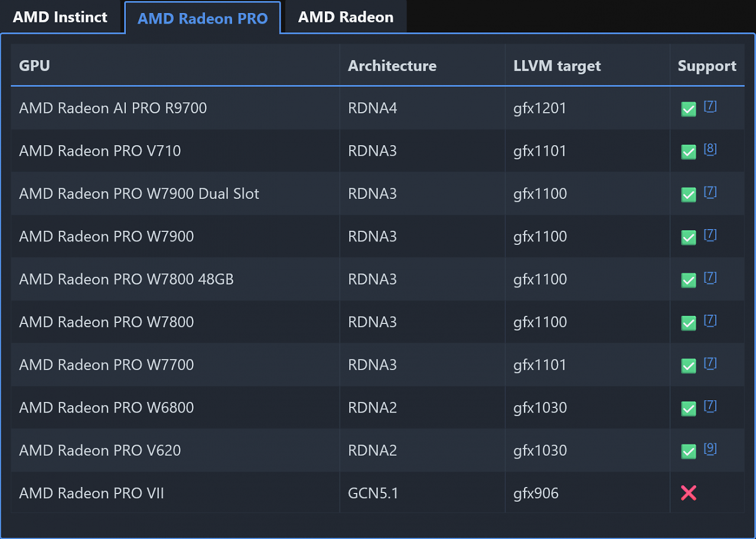
Task: Click the red X icon for Radeon PRO VII
Action: 688,493
